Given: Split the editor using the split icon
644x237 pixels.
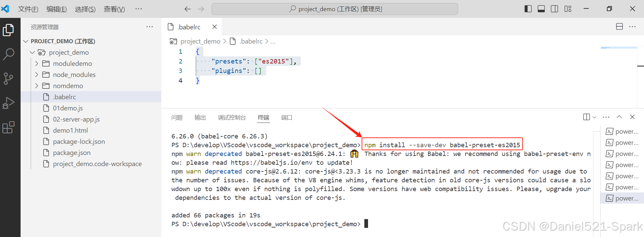Looking at the screenshot, I should (x=619, y=27).
